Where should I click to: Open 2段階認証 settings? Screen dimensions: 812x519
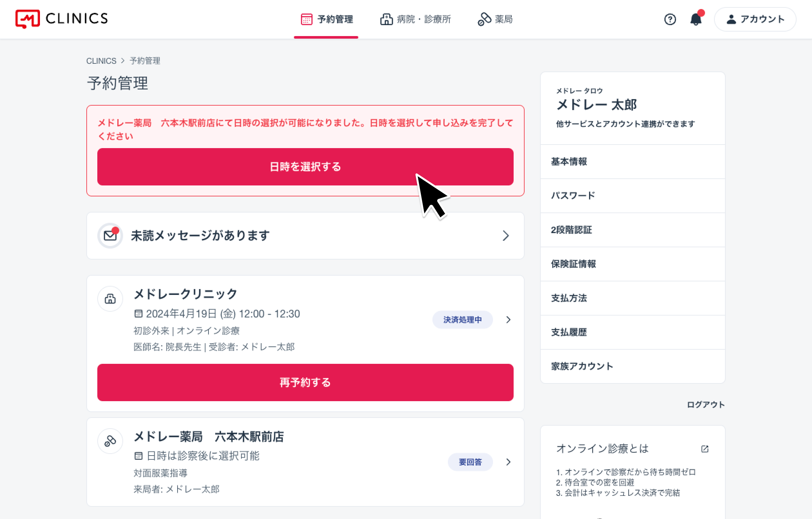tap(633, 230)
